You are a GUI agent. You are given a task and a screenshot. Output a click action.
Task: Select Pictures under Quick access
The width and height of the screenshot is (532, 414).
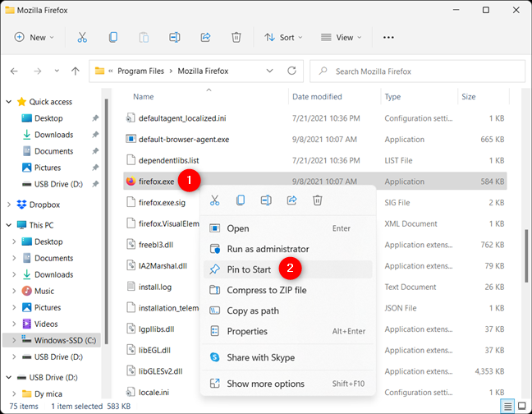(x=48, y=168)
